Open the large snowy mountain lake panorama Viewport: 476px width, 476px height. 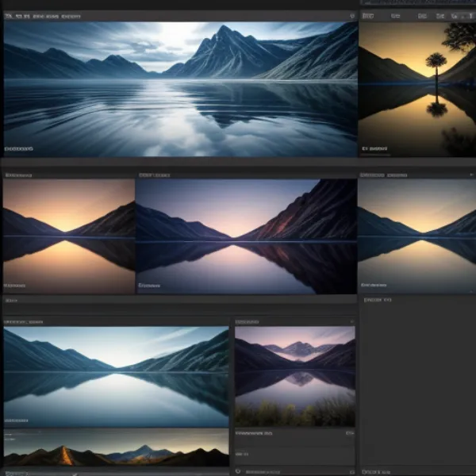click(x=180, y=87)
